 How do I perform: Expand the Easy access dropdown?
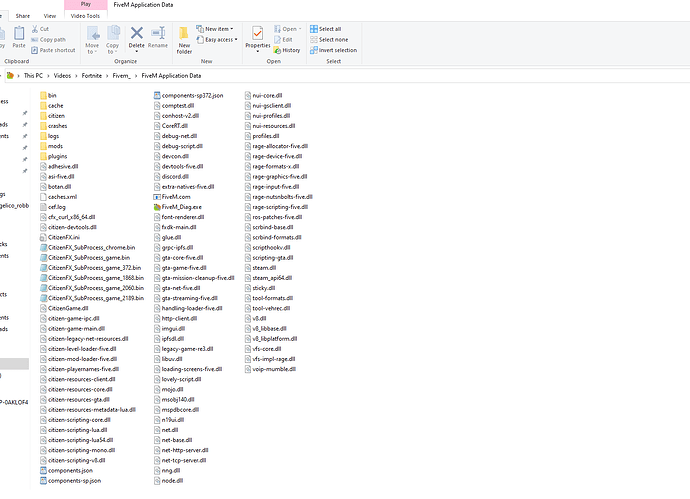217,40
